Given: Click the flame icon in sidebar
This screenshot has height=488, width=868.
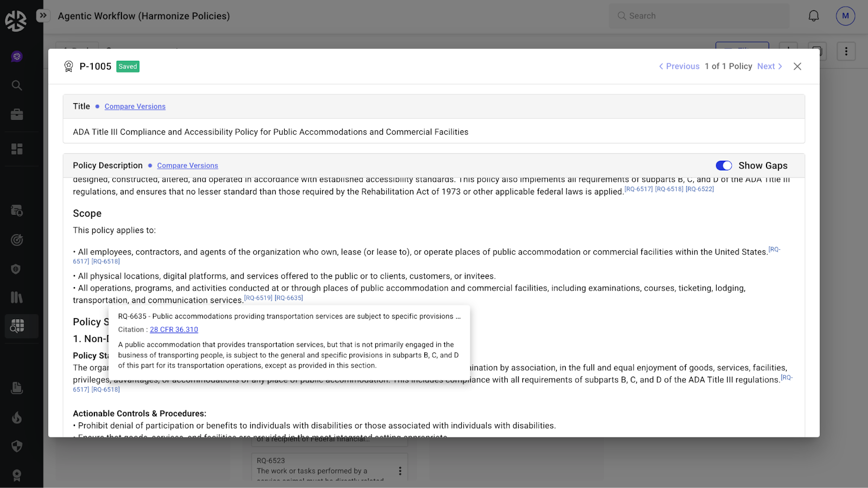Looking at the screenshot, I should (17, 417).
